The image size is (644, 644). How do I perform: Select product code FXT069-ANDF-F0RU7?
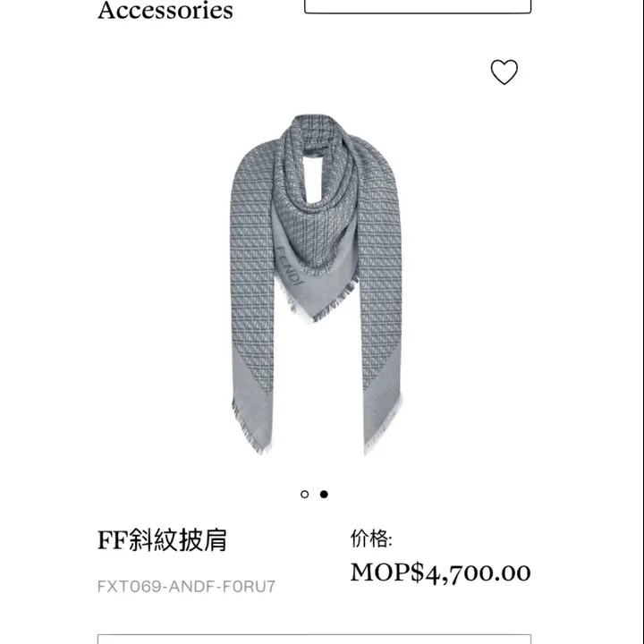pyautogui.click(x=186, y=587)
